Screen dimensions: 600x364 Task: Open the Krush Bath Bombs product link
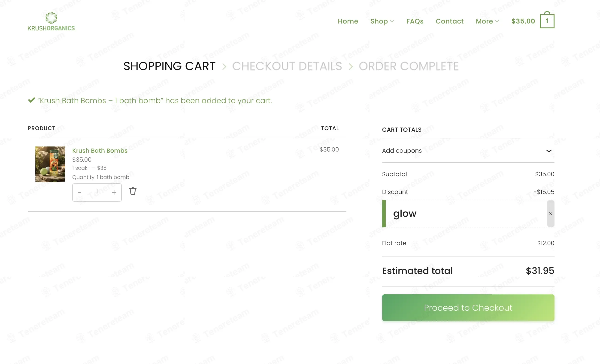coord(100,150)
